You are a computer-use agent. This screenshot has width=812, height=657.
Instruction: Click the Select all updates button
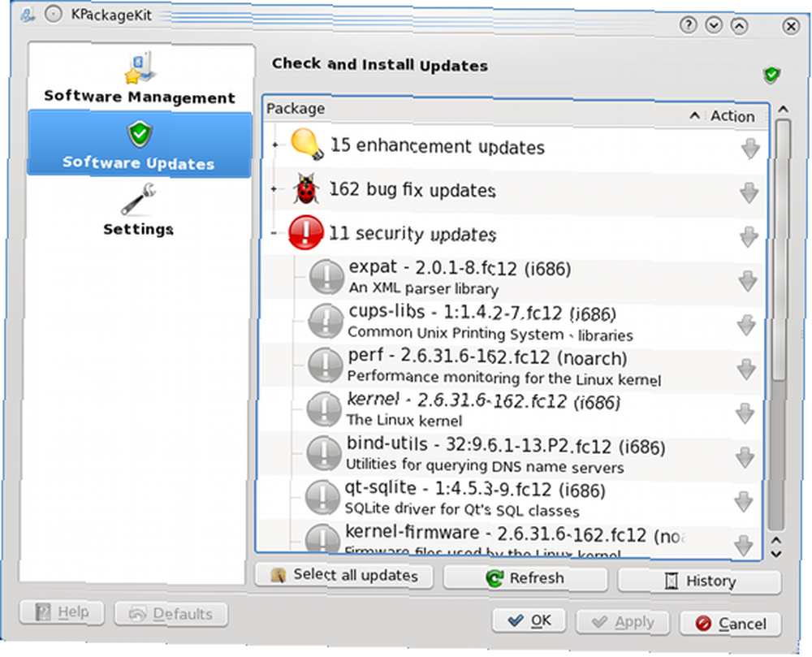[344, 575]
